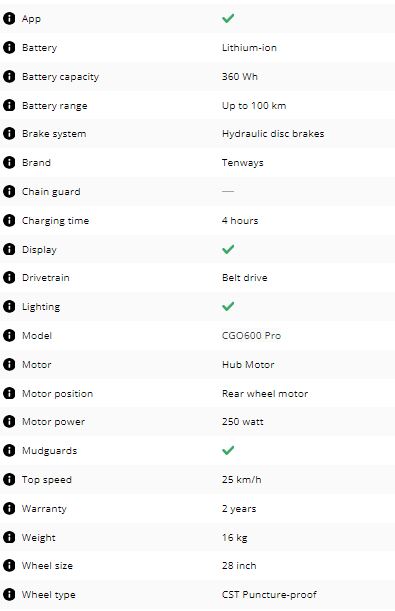Click the Lighting green checkmark
395x611 pixels.
228,306
